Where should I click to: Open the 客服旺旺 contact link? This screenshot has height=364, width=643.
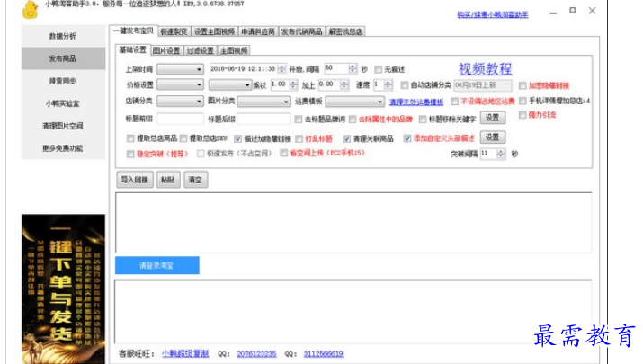185,353
